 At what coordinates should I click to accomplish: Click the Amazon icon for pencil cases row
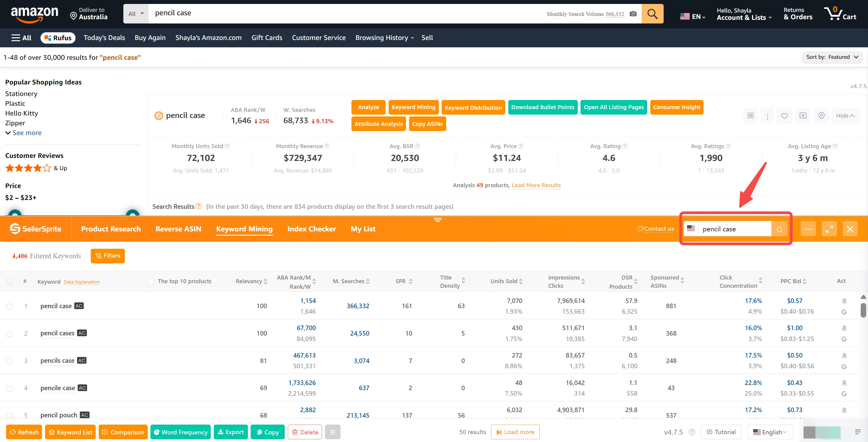coord(844,328)
